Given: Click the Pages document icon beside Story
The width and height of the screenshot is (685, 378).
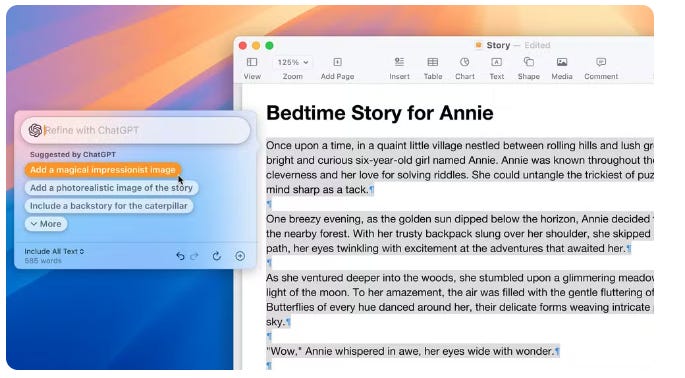Looking at the screenshot, I should click(479, 45).
